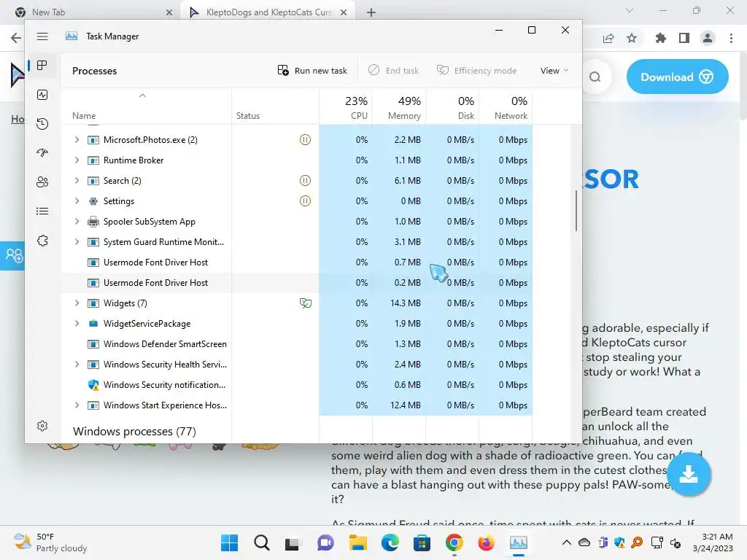
Task: Open the View dropdown in Task Manager
Action: click(x=554, y=71)
